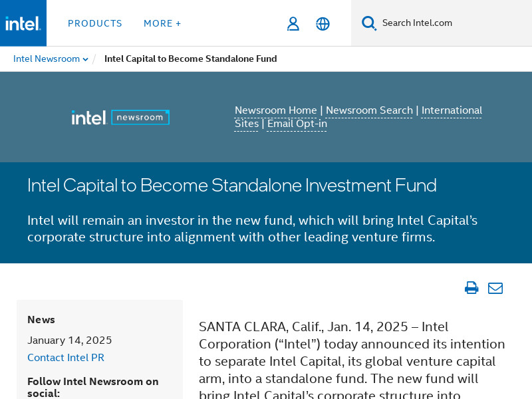Print this article using printer icon

(x=471, y=288)
